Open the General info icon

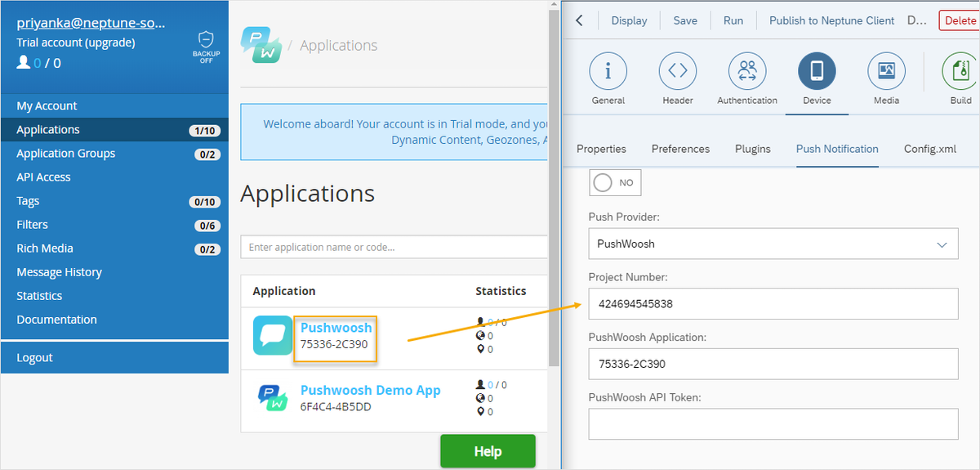pyautogui.click(x=608, y=72)
